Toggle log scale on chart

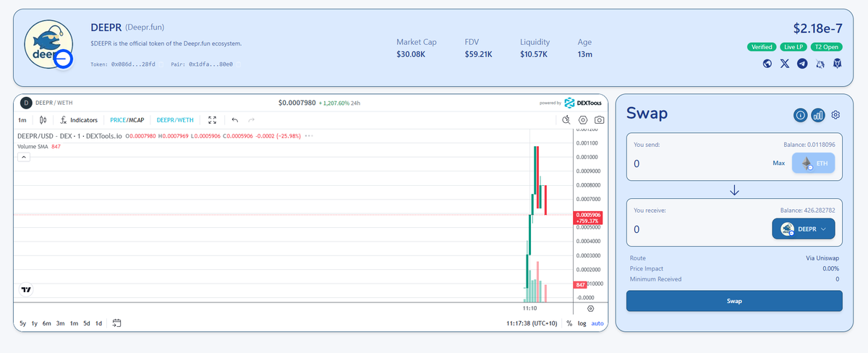pyautogui.click(x=582, y=323)
